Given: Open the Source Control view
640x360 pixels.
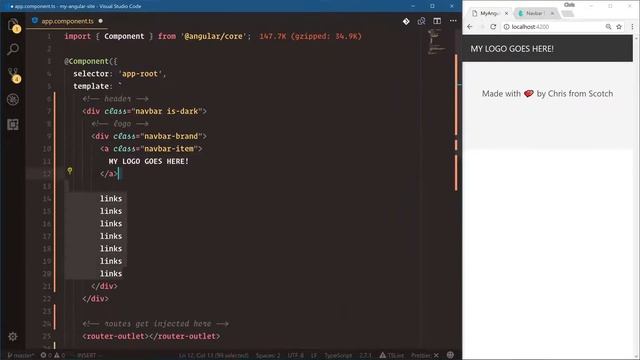Looking at the screenshot, I should click(13, 75).
